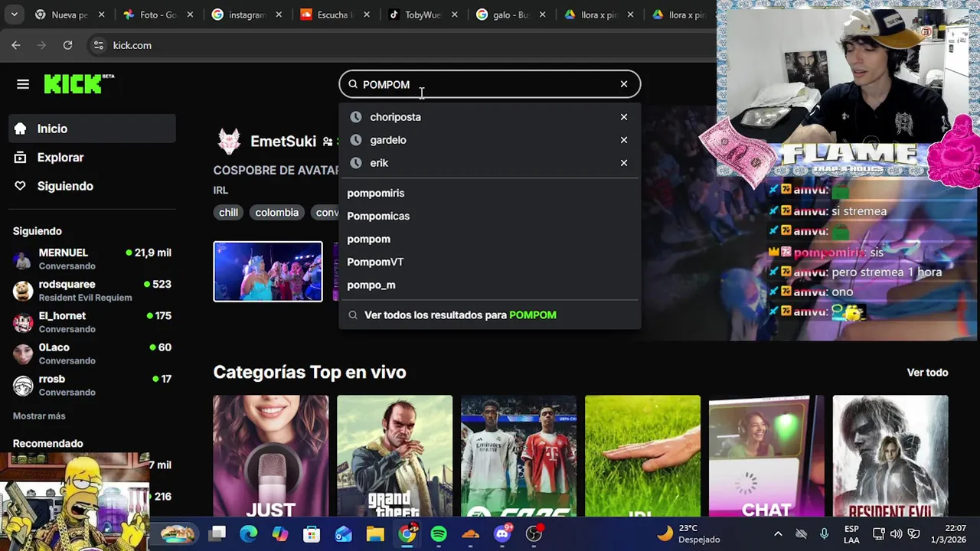View all results for POMPOM
980x551 pixels.
[490, 315]
